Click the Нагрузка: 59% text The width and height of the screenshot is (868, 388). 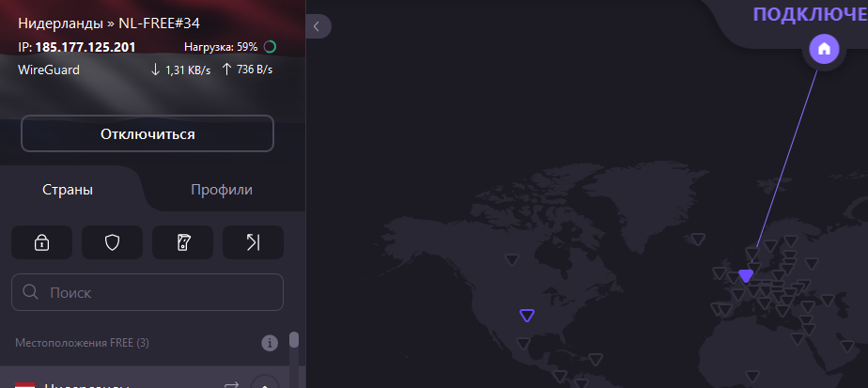tap(221, 48)
